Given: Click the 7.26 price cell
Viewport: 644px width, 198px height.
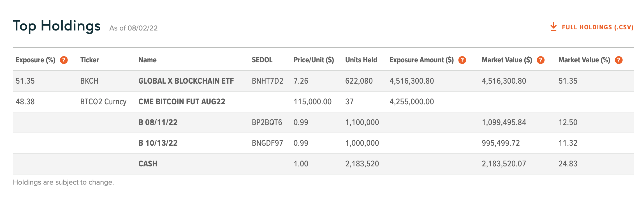Looking at the screenshot, I should coord(301,81).
